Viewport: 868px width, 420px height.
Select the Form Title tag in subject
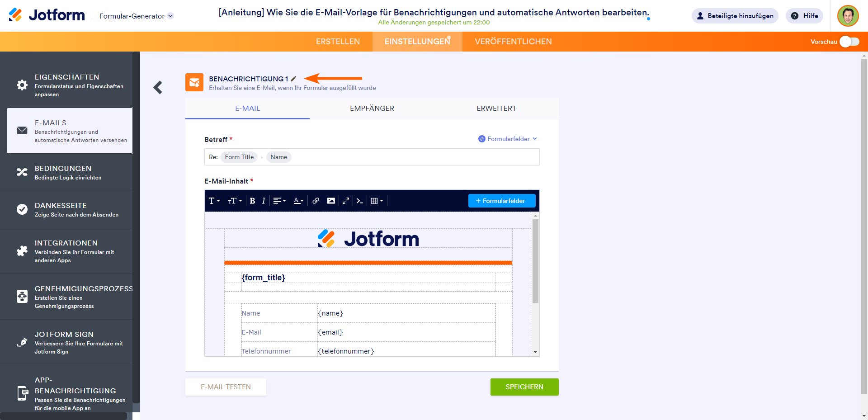pyautogui.click(x=239, y=157)
